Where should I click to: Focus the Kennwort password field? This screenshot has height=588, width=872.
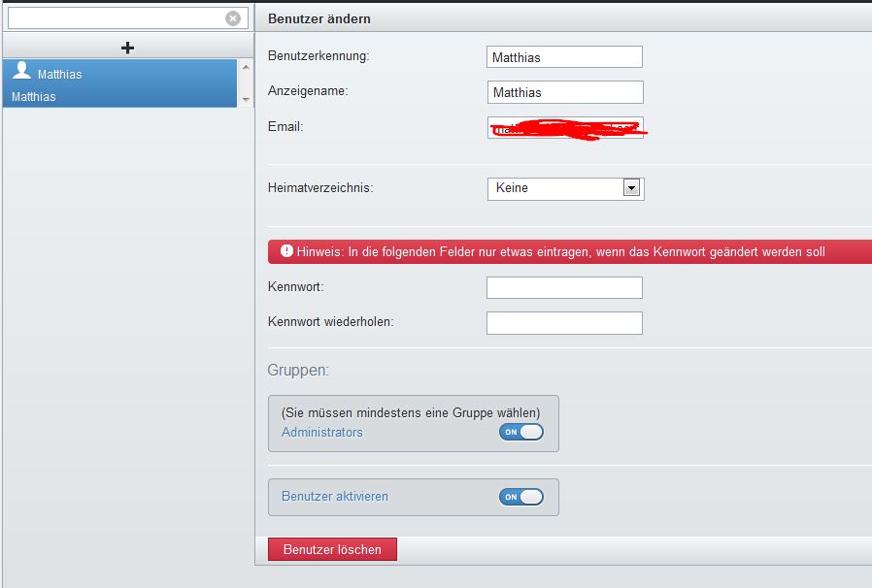tap(564, 288)
